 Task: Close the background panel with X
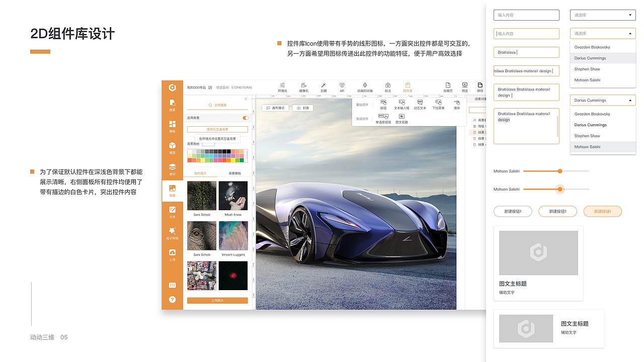point(246,99)
